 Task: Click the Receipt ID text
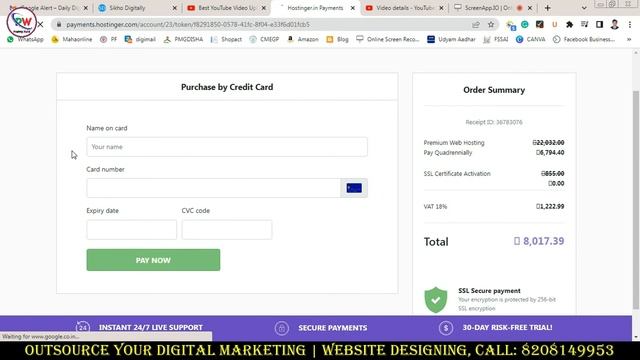494,122
